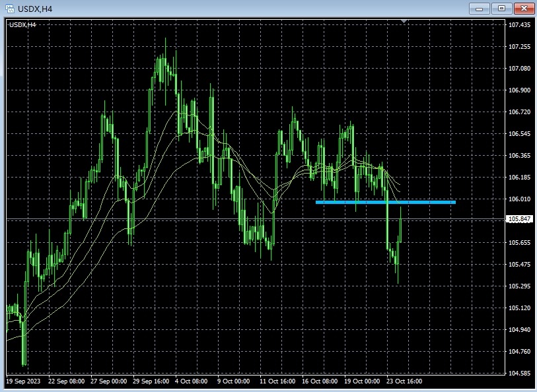
Task: Click the 107.435 price scale label
Action: coord(520,25)
